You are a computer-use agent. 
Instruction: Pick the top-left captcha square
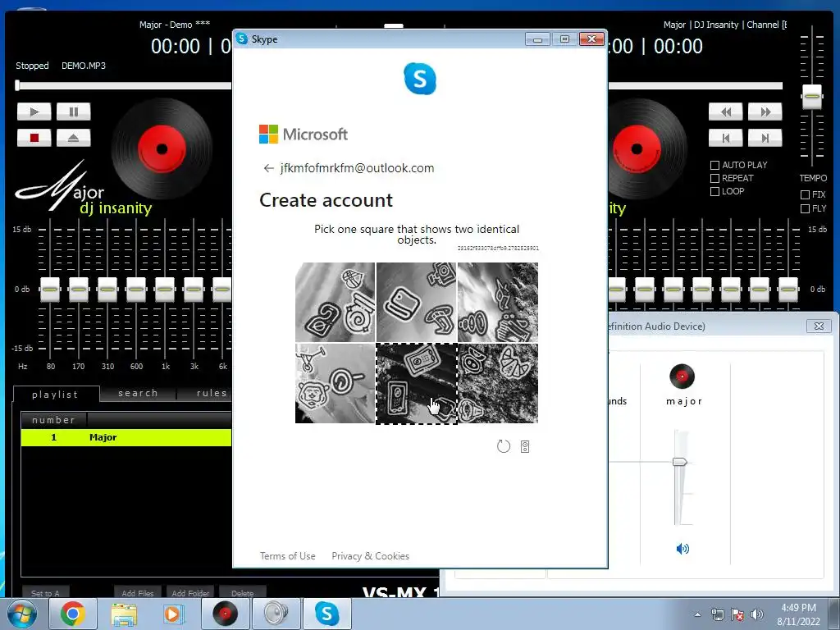(x=336, y=302)
